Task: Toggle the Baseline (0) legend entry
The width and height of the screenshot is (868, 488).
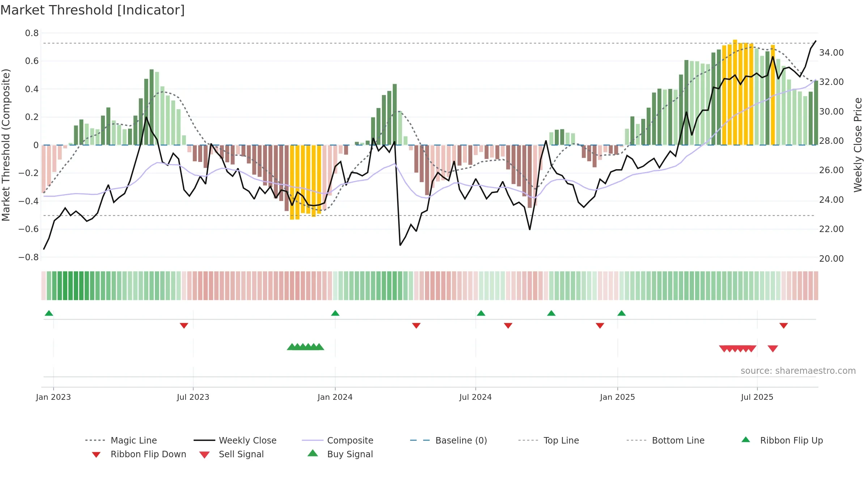Action: click(448, 440)
